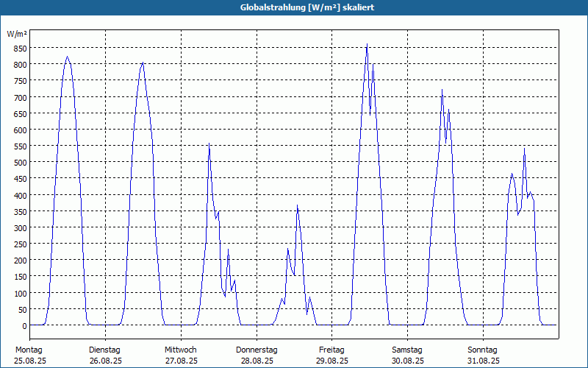Click the Dienstag day label
Image resolution: width=588 pixels, height=368 pixels.
pyautogui.click(x=104, y=350)
